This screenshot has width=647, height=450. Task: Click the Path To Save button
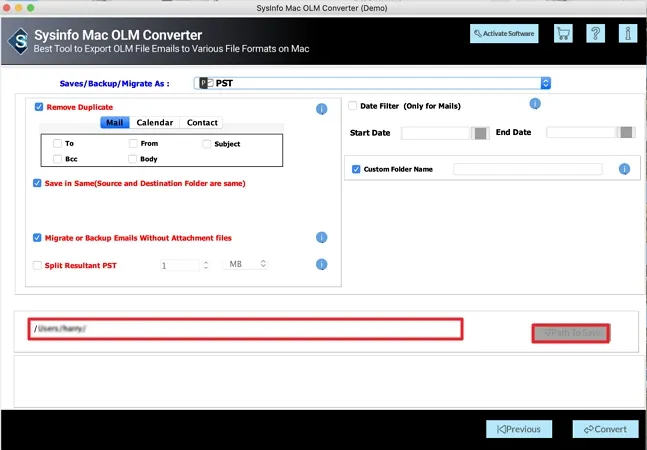[x=571, y=333]
